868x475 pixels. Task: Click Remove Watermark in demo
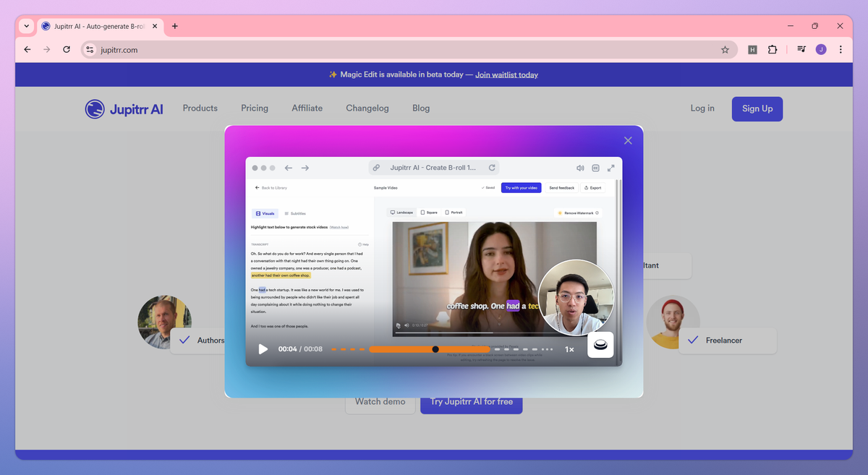[x=578, y=213]
